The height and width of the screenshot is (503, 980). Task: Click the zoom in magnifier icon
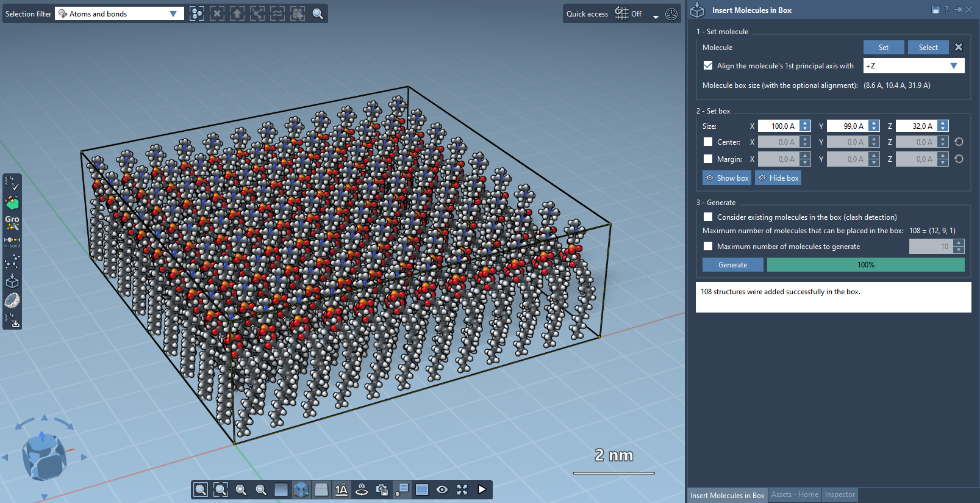(241, 490)
